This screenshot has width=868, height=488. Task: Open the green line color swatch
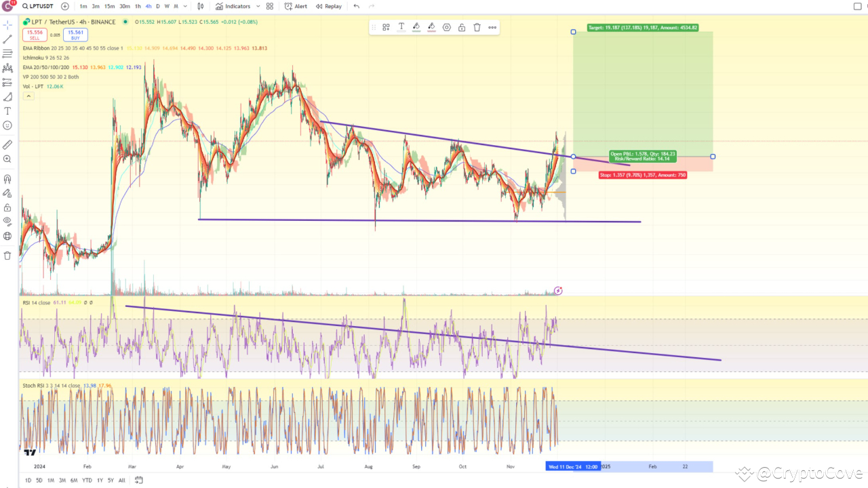pos(416,27)
